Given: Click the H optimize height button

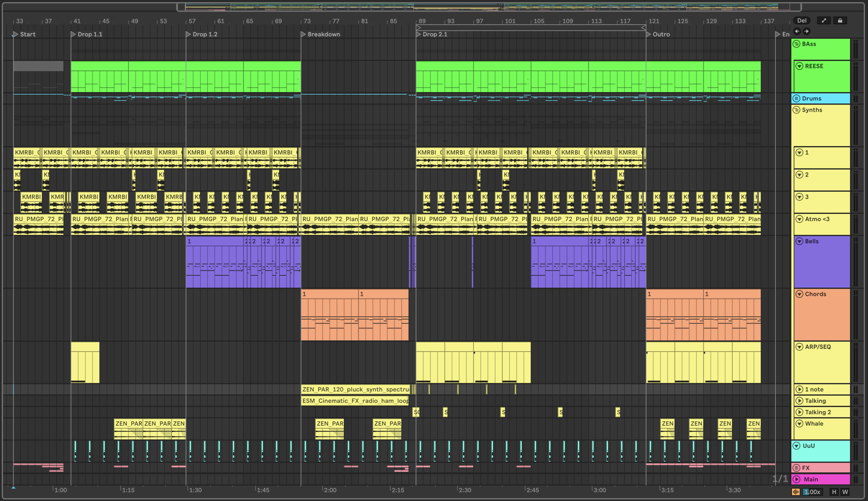Looking at the screenshot, I should [834, 492].
